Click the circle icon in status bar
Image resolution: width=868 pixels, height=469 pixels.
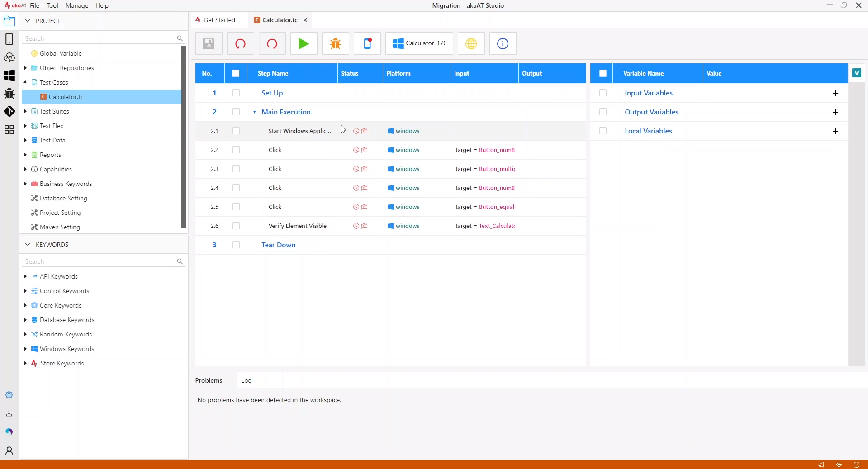coord(856,464)
